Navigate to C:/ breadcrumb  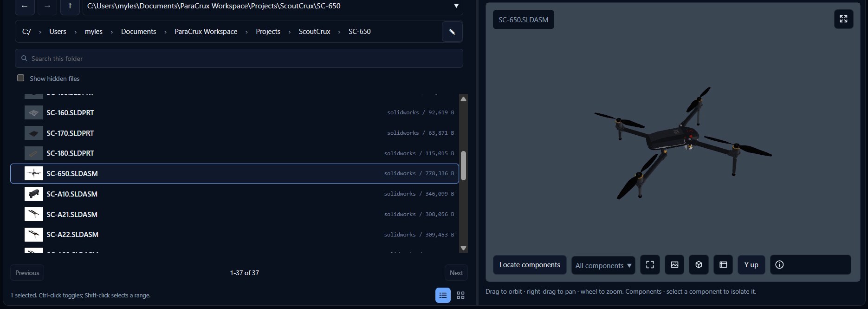point(26,32)
